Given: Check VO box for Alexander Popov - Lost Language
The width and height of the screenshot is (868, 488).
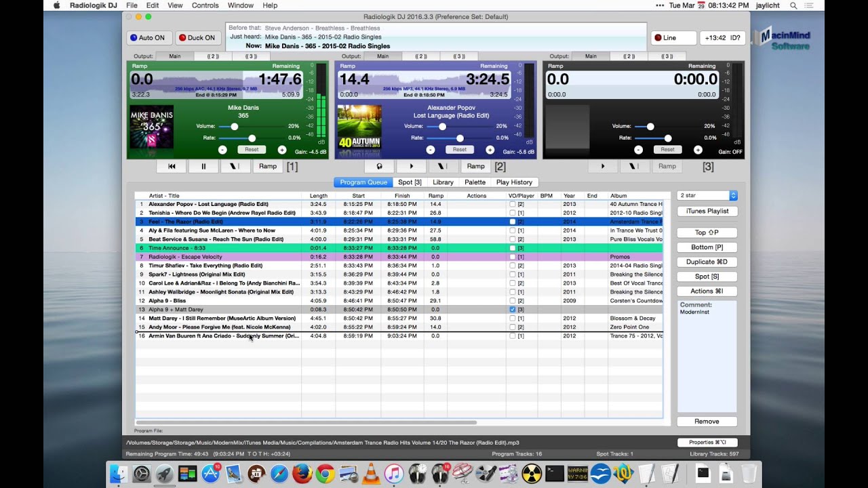Looking at the screenshot, I should click(513, 204).
